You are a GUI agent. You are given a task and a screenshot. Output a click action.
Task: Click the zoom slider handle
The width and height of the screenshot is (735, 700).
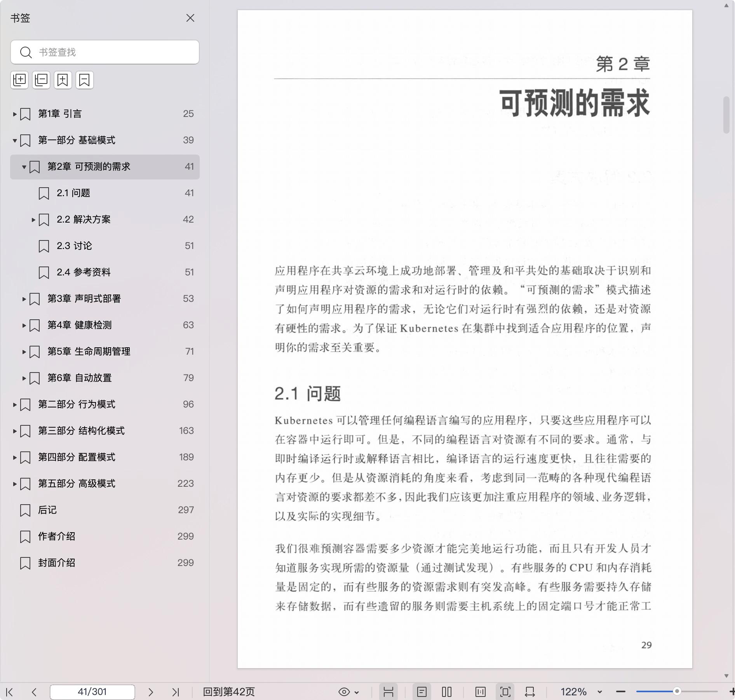click(x=677, y=691)
